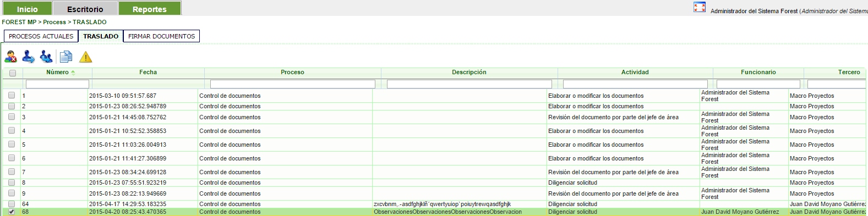
Task: Click the fullscreen expand icon at top right
Action: [700, 7]
